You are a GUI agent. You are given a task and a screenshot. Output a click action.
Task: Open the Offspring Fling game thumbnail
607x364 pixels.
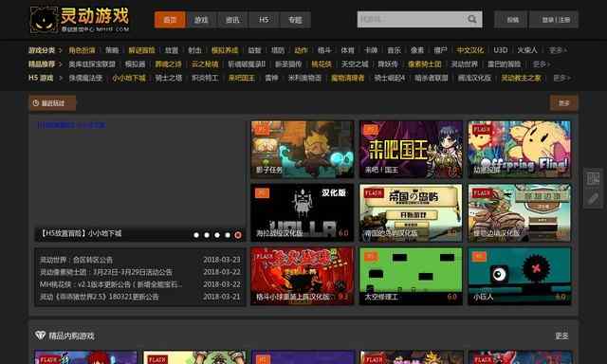pos(519,149)
